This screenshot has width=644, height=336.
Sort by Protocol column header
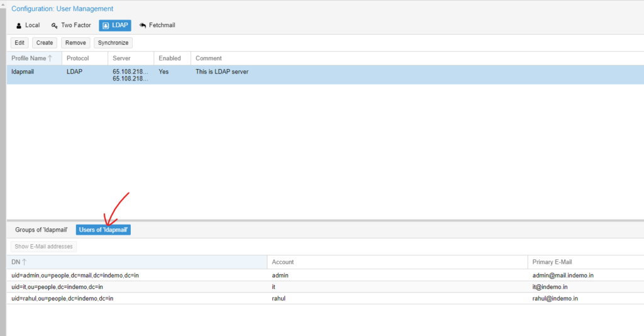[85, 59]
